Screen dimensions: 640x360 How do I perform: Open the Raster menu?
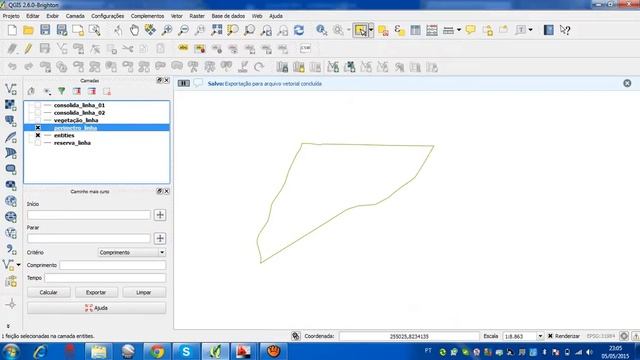(x=197, y=16)
